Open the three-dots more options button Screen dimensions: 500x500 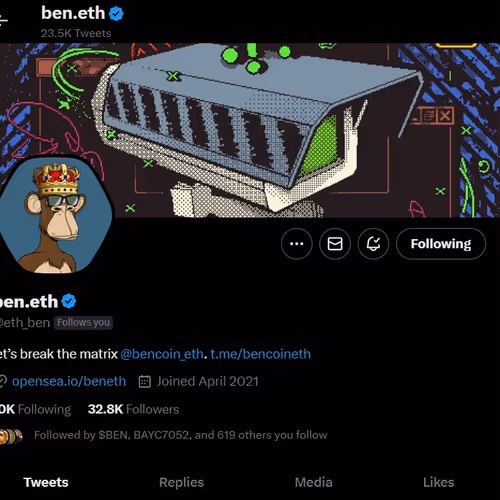(x=296, y=244)
